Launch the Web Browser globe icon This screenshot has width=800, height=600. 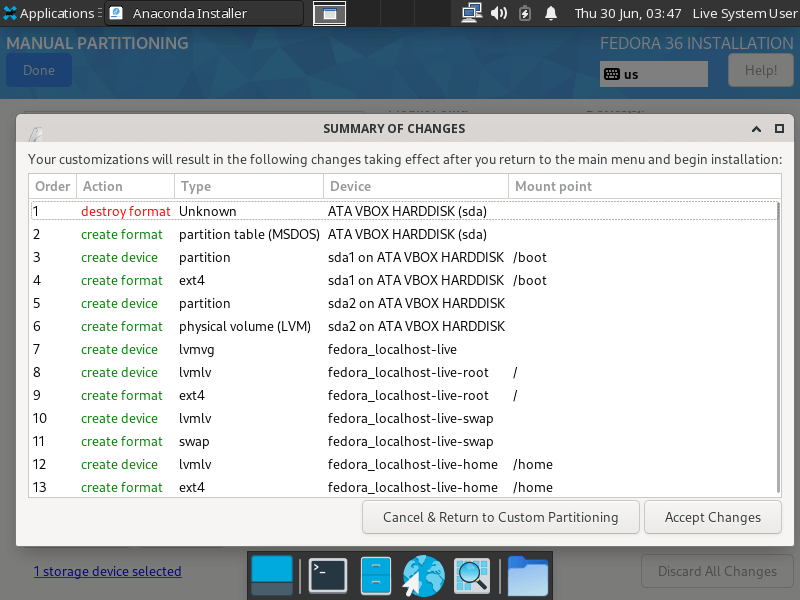pos(423,576)
